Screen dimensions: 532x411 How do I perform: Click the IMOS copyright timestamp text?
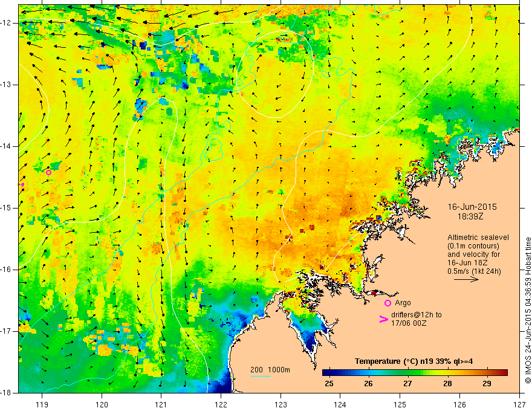tap(528, 310)
